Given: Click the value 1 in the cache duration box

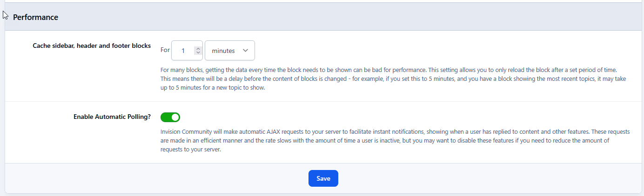Looking at the screenshot, I should 183,51.
